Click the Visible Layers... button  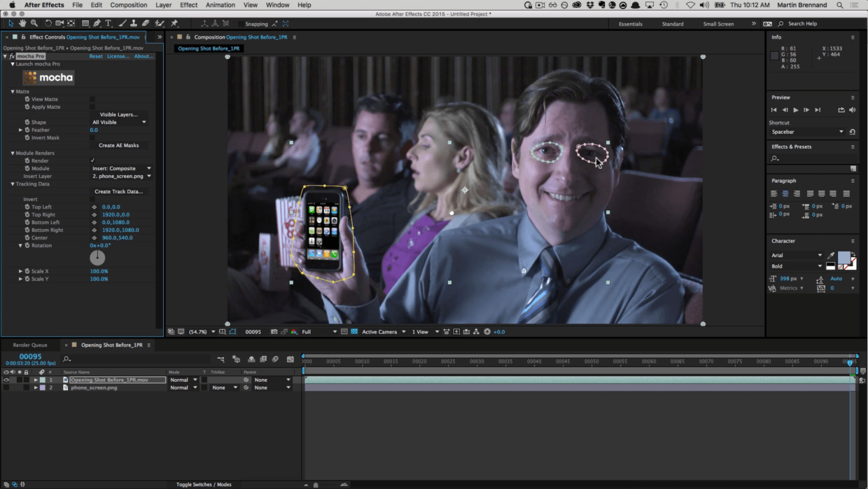click(x=118, y=115)
